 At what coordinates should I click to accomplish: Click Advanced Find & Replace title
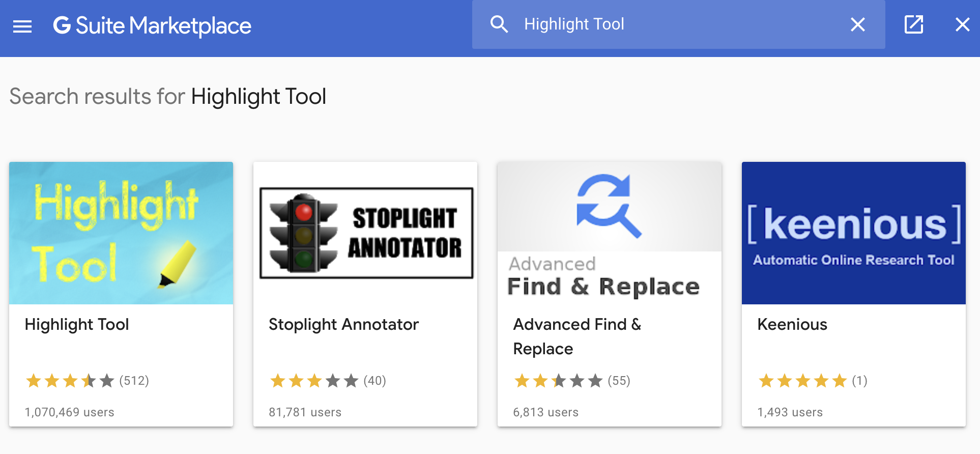point(577,336)
